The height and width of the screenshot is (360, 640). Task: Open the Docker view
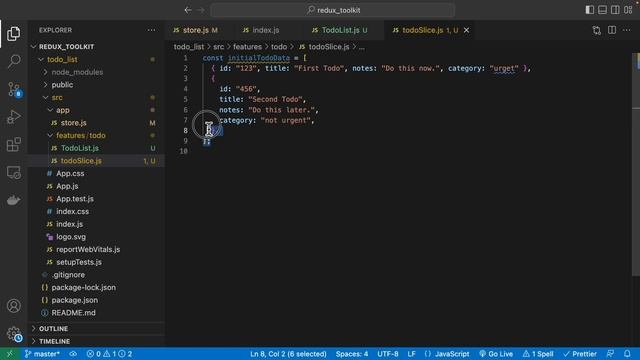coord(13,200)
